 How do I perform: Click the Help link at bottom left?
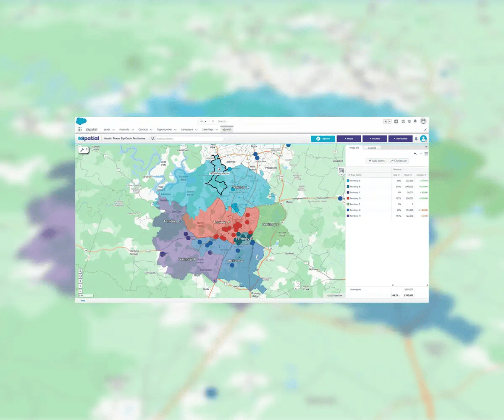(82, 300)
